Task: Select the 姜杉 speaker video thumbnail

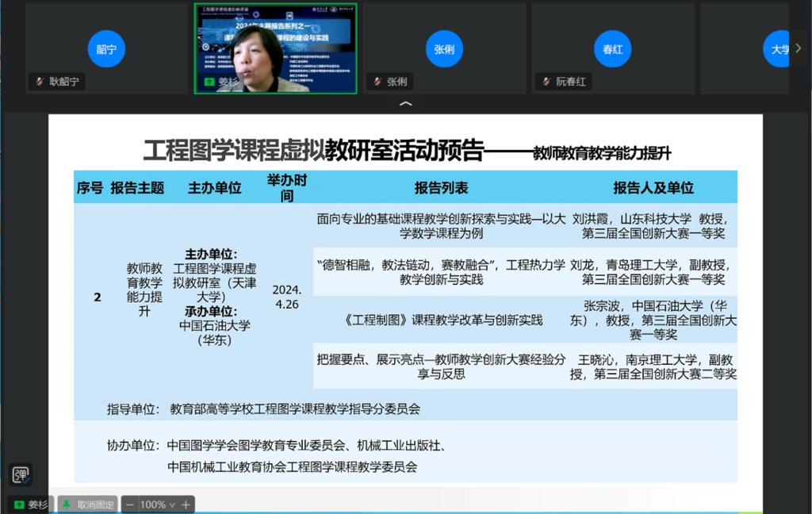Action: pos(275,48)
